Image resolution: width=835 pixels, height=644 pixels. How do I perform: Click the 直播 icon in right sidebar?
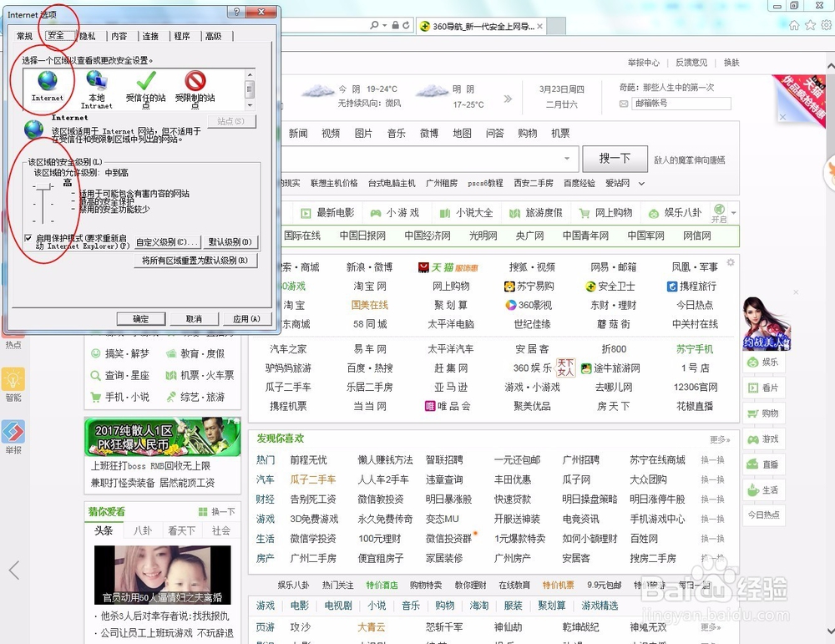coord(753,464)
